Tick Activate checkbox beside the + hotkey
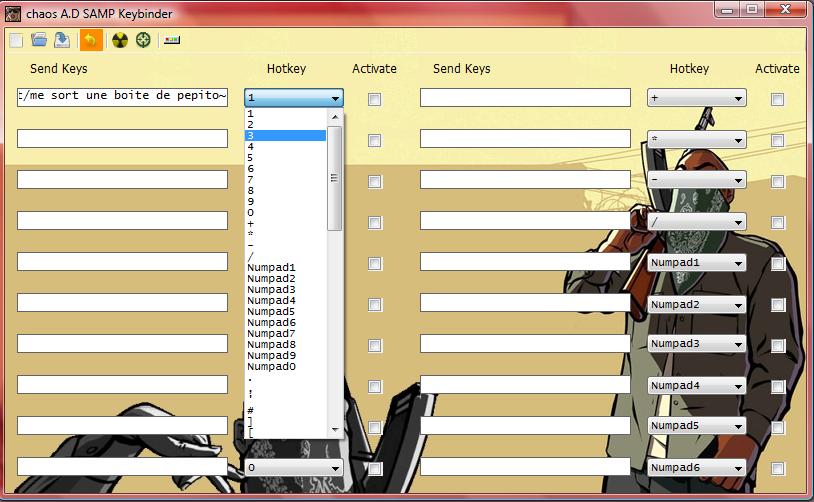The width and height of the screenshot is (814, 502). tap(777, 99)
